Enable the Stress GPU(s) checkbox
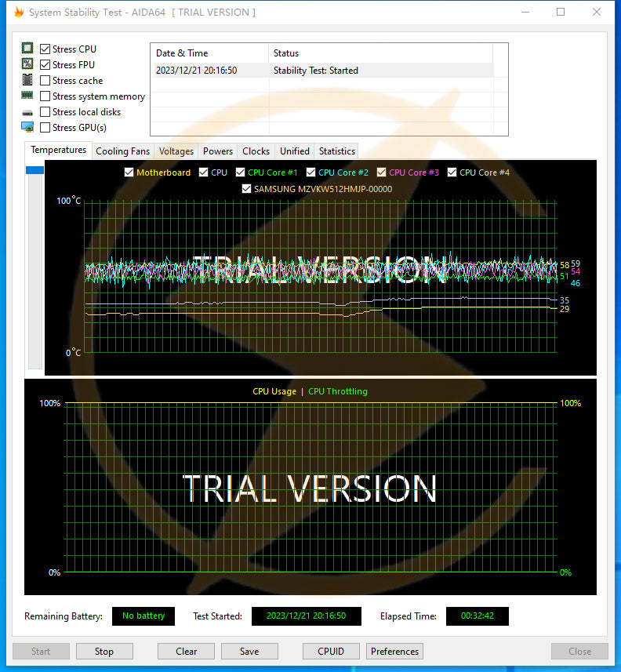This screenshot has height=672, width=621. point(45,128)
